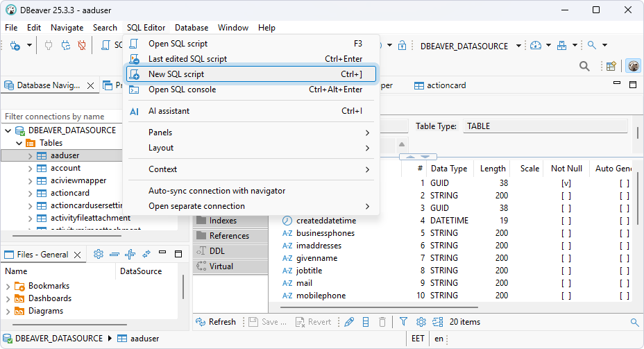
Task: Click the blue search magnifier toolbar icon
Action: click(x=592, y=45)
